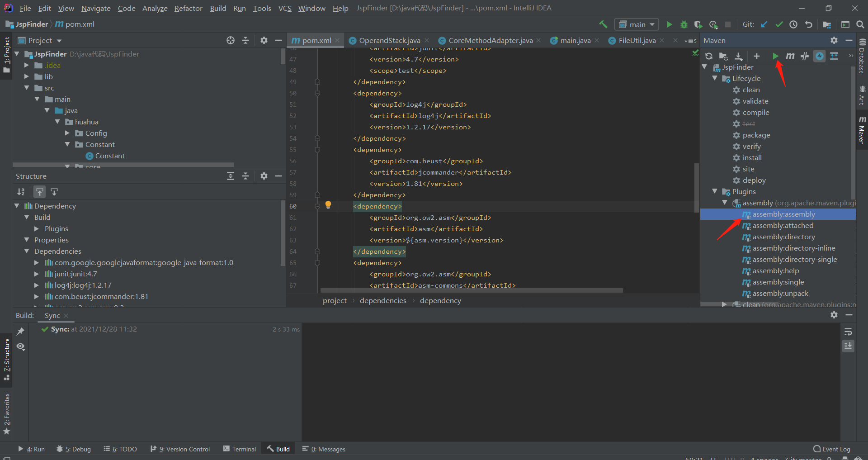Click the Git Commit checkmark

pyautogui.click(x=779, y=24)
